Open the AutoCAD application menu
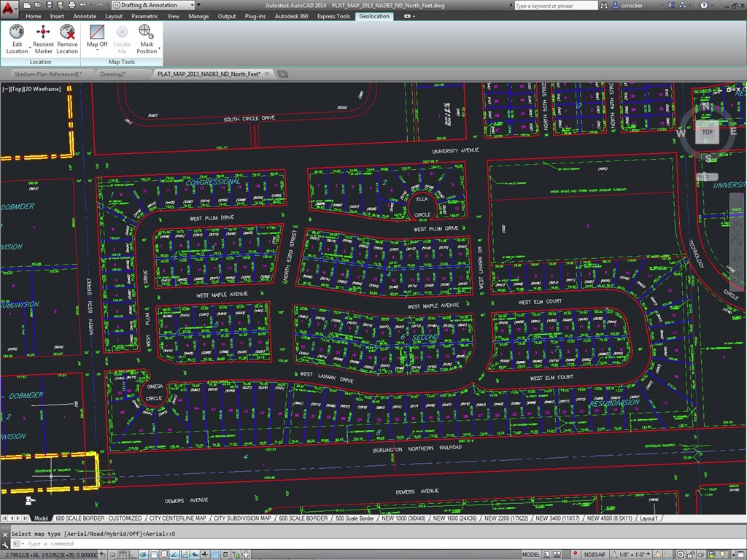This screenshot has width=747, height=560. click(x=9, y=9)
